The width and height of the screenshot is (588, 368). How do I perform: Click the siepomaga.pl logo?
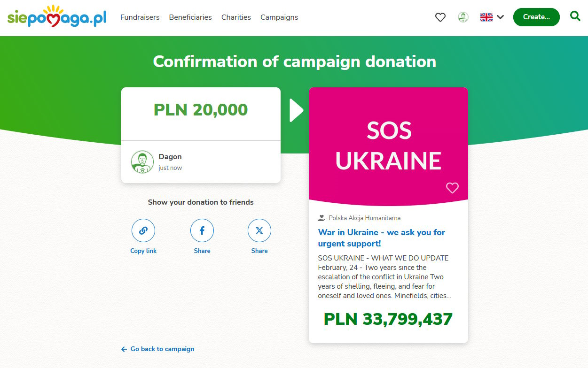57,17
